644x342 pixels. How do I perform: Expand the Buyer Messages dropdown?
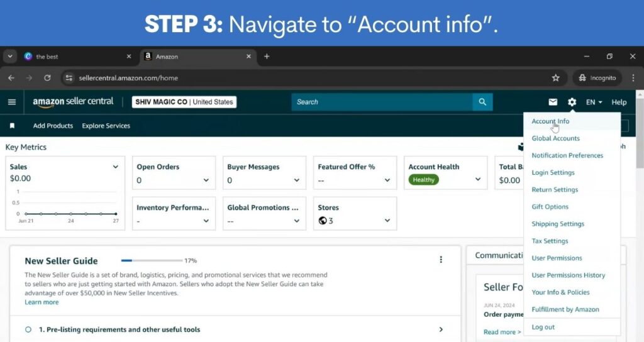pos(297,180)
